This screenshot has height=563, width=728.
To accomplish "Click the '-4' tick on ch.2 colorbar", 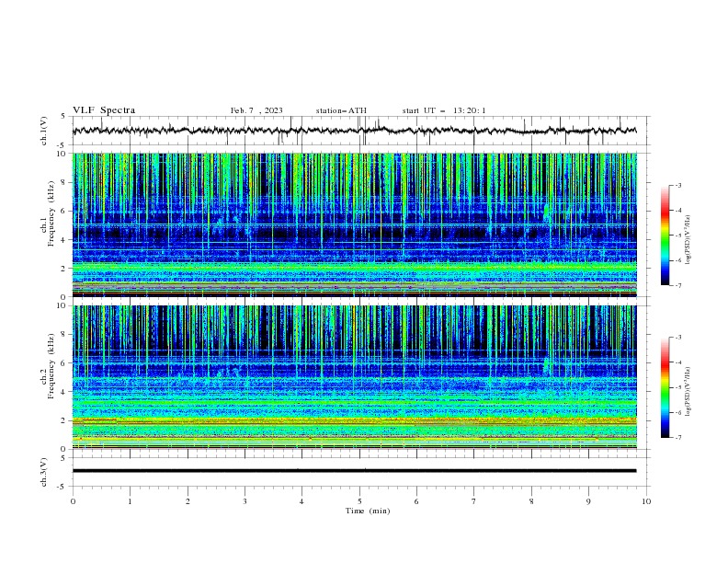I will coord(677,362).
